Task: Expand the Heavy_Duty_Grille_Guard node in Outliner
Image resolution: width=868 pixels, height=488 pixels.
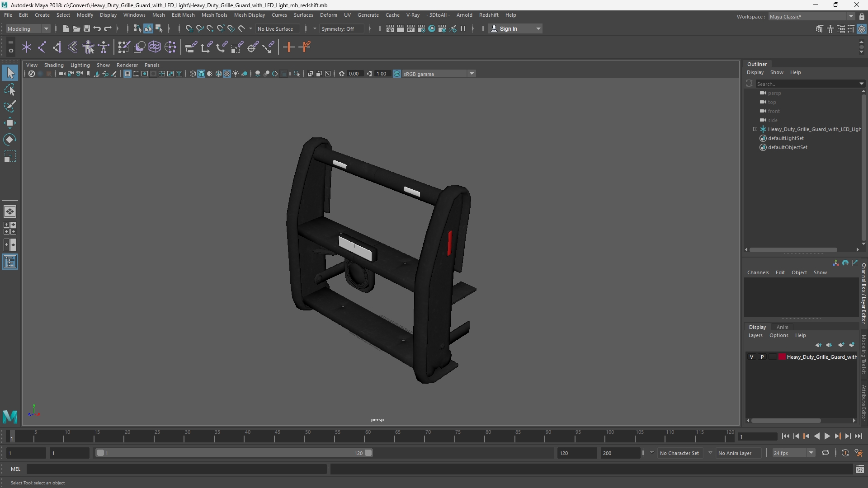Action: click(755, 129)
